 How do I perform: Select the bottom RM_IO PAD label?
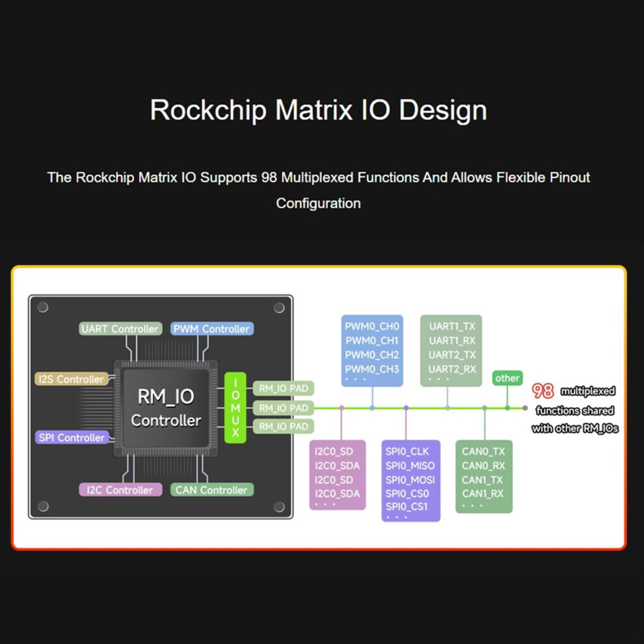(x=284, y=426)
